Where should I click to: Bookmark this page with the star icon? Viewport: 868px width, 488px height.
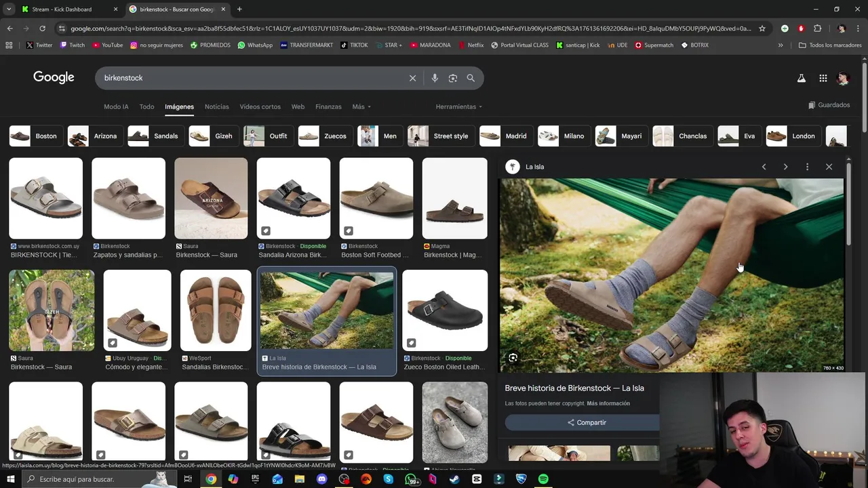click(762, 28)
